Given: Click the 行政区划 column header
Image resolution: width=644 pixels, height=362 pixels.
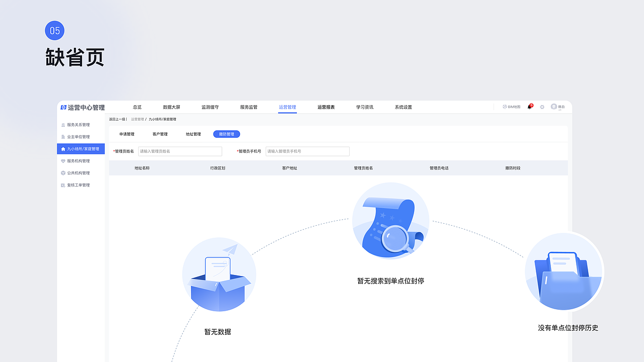Looking at the screenshot, I should tap(218, 168).
